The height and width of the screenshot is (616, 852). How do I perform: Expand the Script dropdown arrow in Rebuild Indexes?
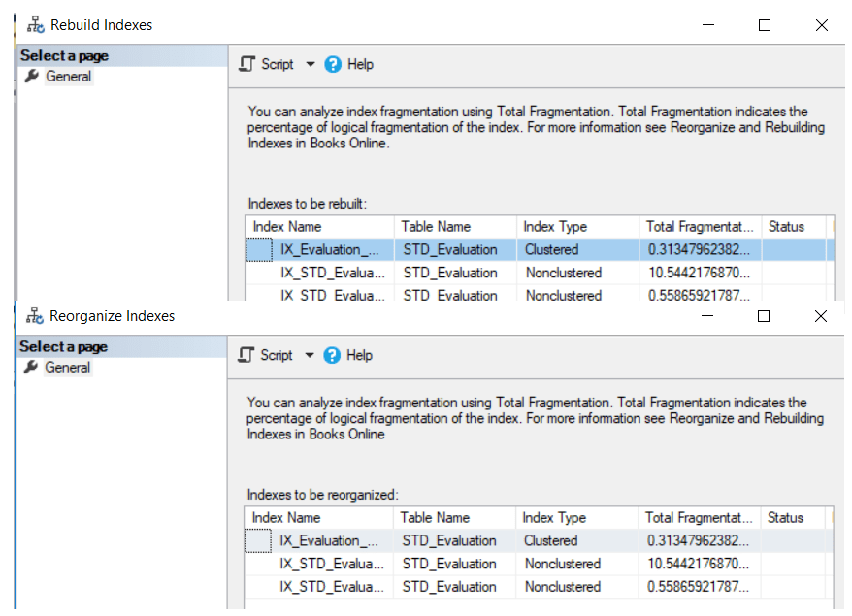[311, 64]
